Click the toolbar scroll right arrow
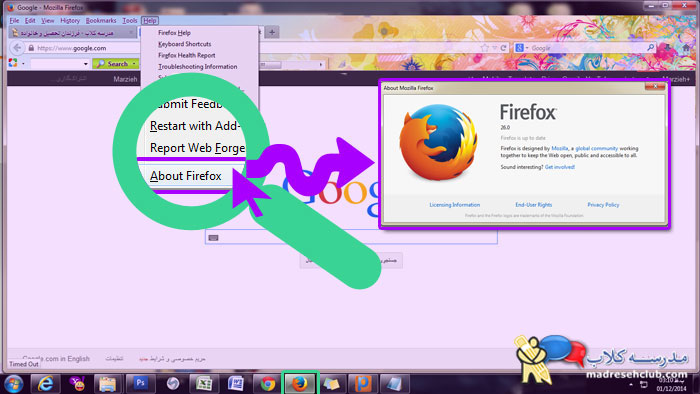The width and height of the screenshot is (700, 394). [321, 65]
